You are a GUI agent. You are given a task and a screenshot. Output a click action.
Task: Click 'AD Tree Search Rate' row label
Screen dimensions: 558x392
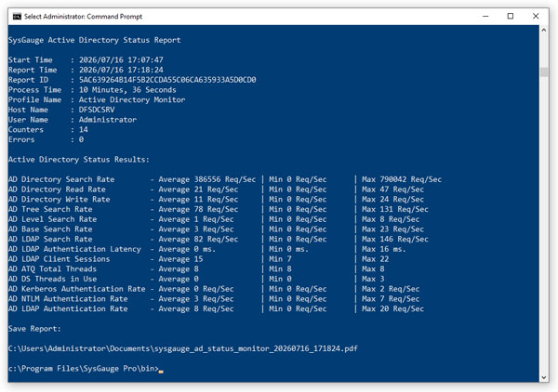point(50,209)
